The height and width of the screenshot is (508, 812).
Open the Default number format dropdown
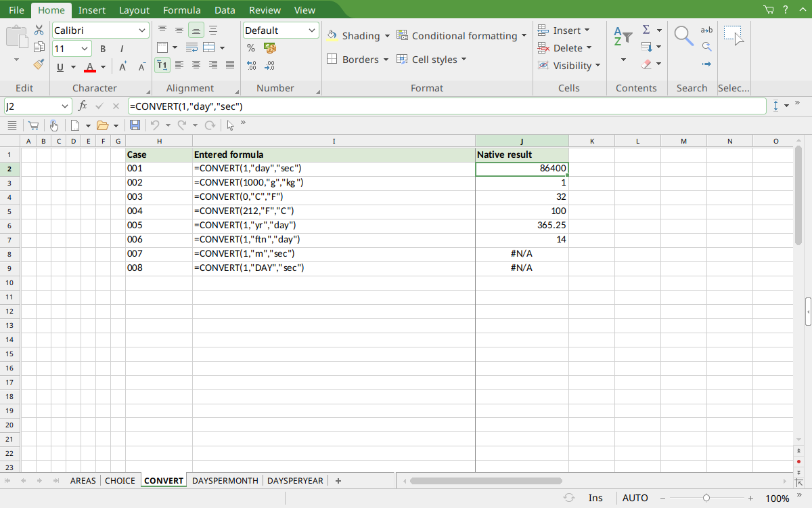click(312, 30)
